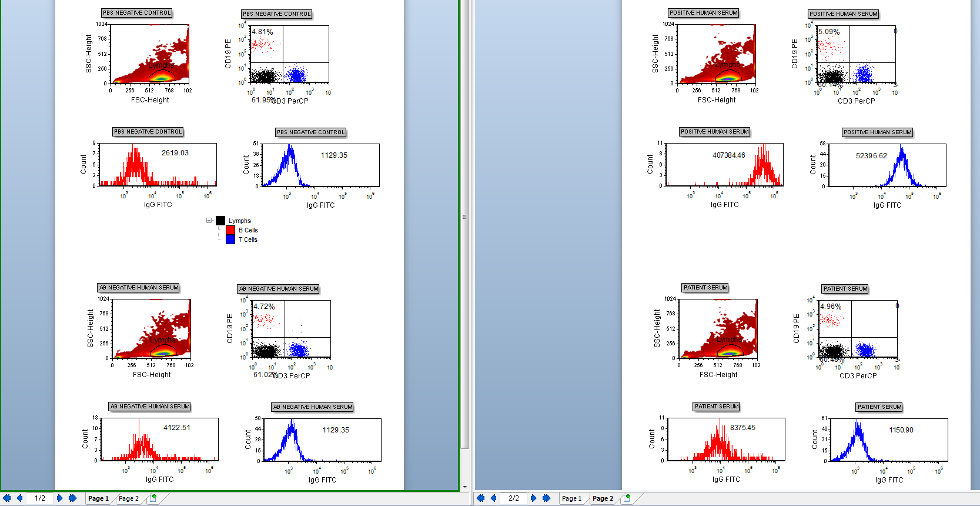Image resolution: width=980 pixels, height=506 pixels.
Task: Go to first page in left pane
Action: pyautogui.click(x=7, y=498)
